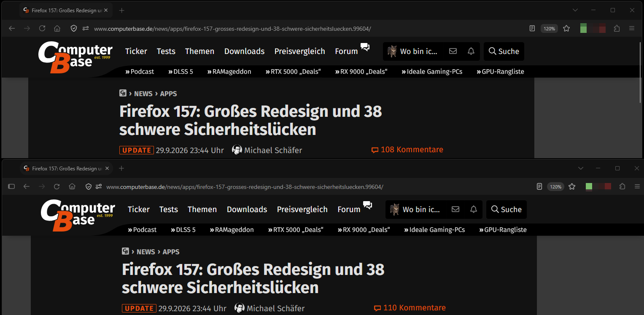
Task: Open the GPU-Rangliste link in top window
Action: 500,72
